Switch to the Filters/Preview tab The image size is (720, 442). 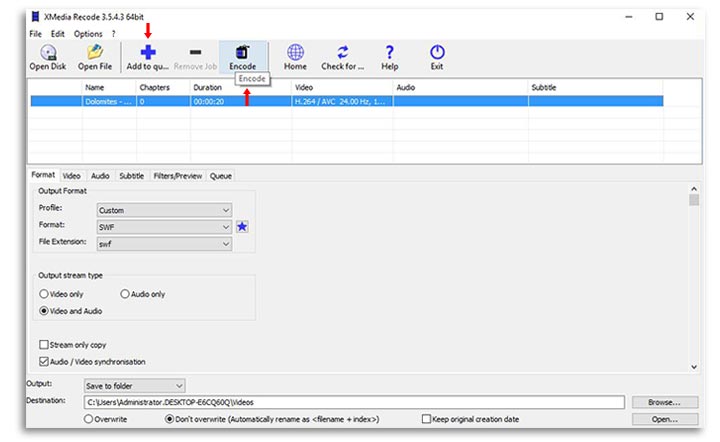pyautogui.click(x=177, y=176)
